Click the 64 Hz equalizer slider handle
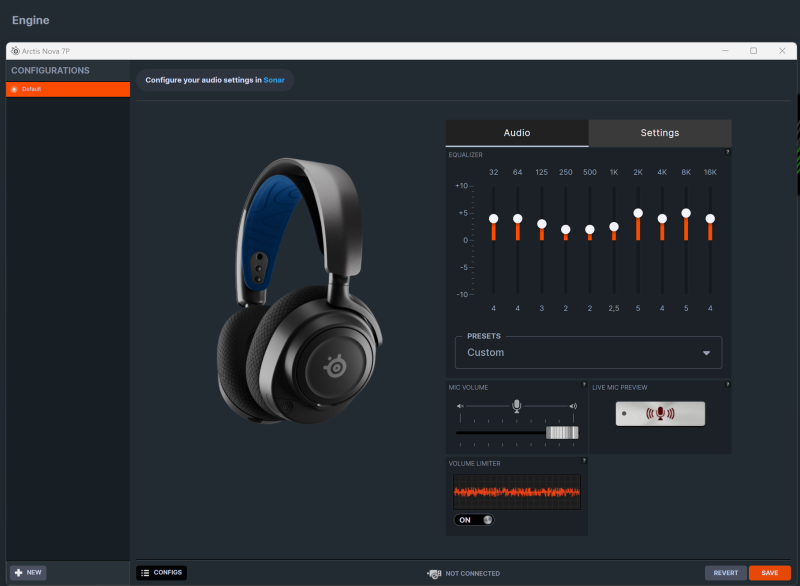 point(517,219)
